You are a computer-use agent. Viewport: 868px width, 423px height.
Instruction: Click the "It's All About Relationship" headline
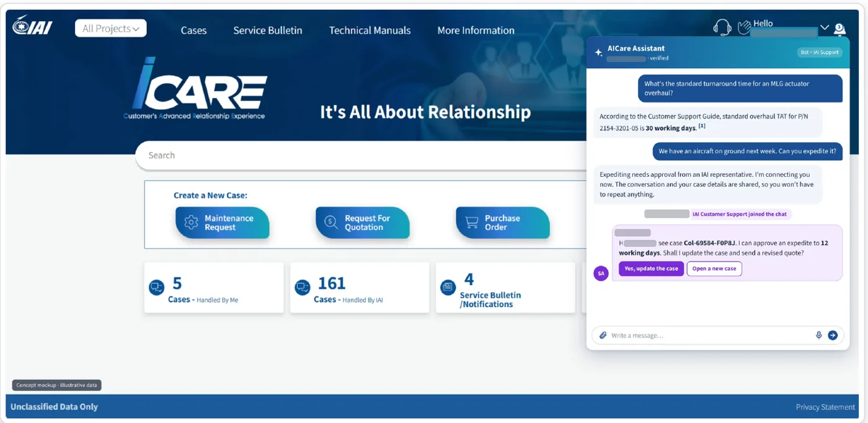click(425, 112)
